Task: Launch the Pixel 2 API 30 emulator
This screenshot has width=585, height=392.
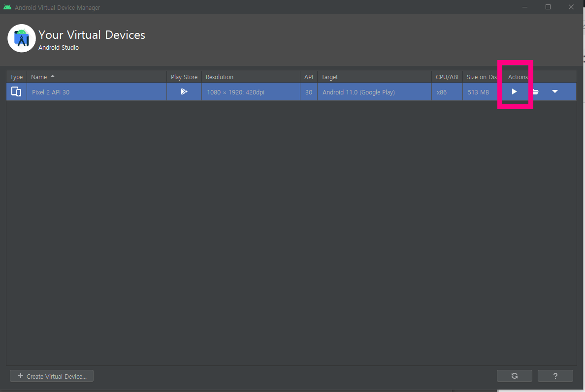Action: [x=514, y=91]
